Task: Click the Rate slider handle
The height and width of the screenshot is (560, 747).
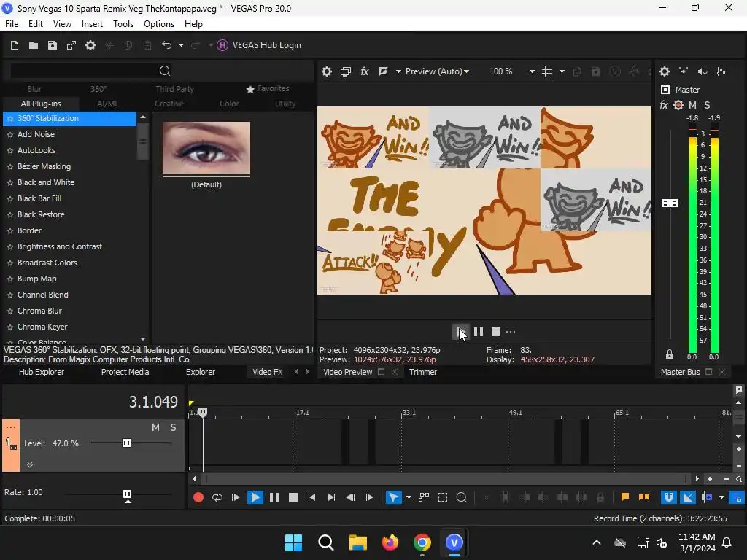Action: click(127, 494)
